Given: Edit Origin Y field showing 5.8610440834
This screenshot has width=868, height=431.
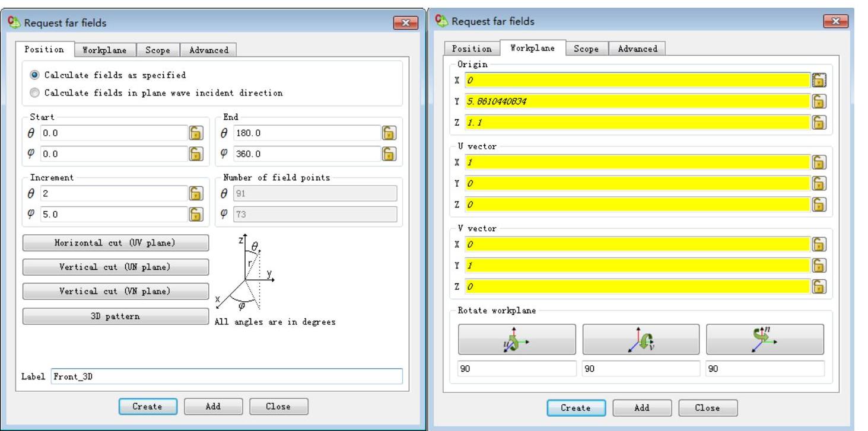Looking at the screenshot, I should [637, 102].
